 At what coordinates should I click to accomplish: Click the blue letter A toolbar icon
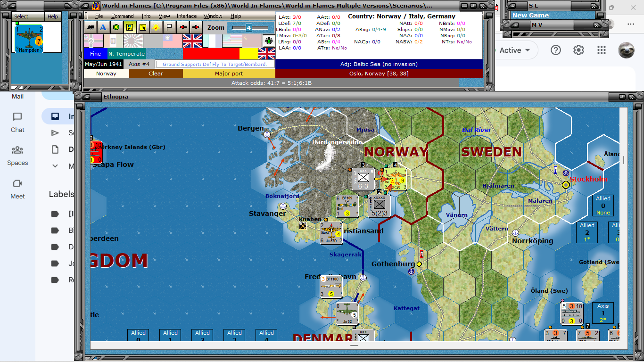pos(103,27)
